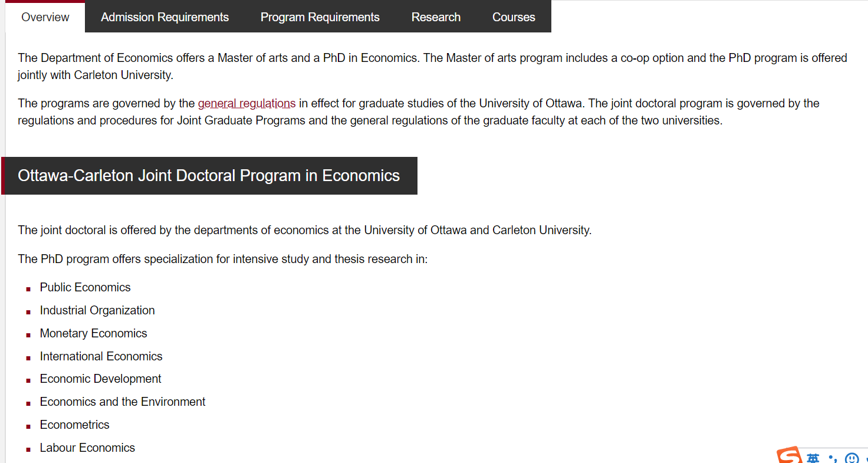Go to the Research tab
Image resolution: width=868 pixels, height=463 pixels.
point(436,17)
